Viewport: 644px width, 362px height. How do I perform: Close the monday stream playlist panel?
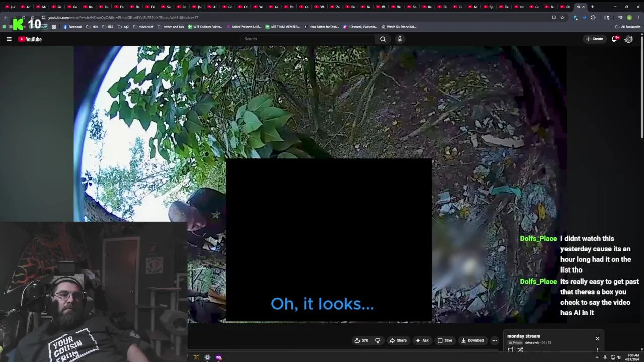(x=597, y=339)
